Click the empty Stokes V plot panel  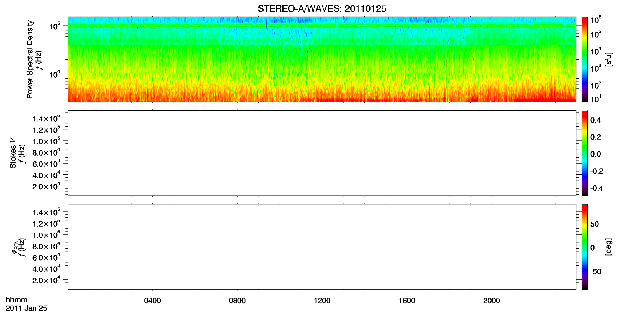click(322, 153)
